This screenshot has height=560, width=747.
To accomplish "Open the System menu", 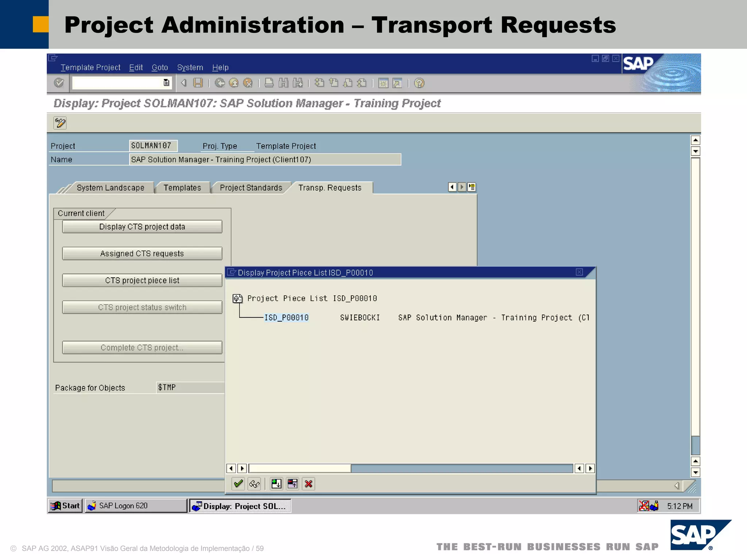I will [x=190, y=67].
